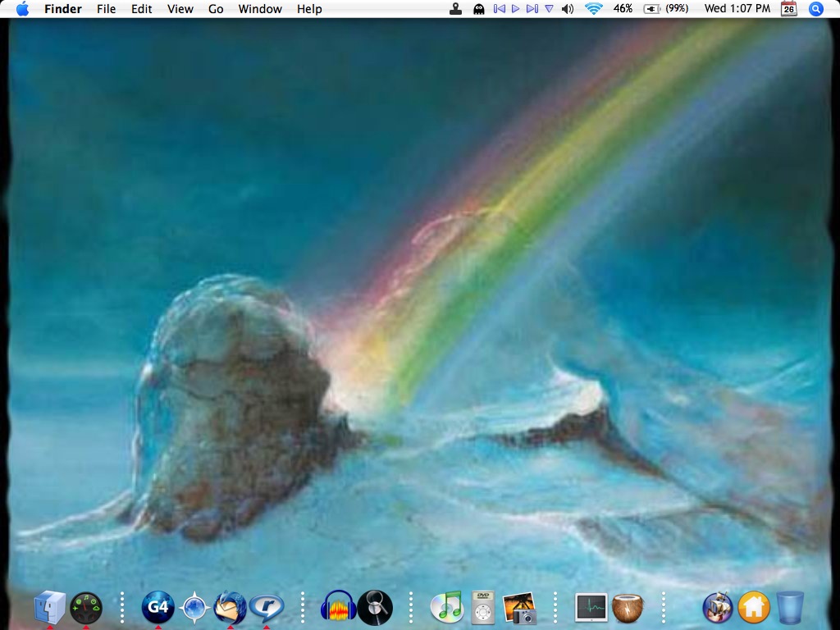Open the calendar menu bar icon
The height and width of the screenshot is (630, 840).
pos(788,8)
